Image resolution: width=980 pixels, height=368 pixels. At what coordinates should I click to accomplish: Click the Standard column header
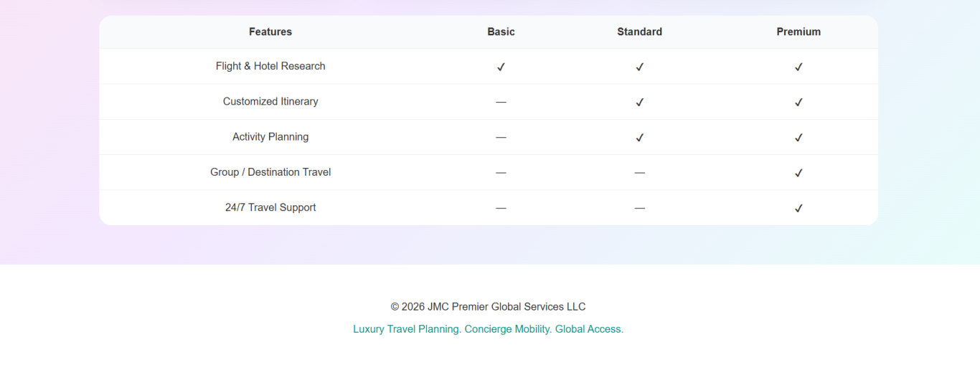[x=639, y=32]
